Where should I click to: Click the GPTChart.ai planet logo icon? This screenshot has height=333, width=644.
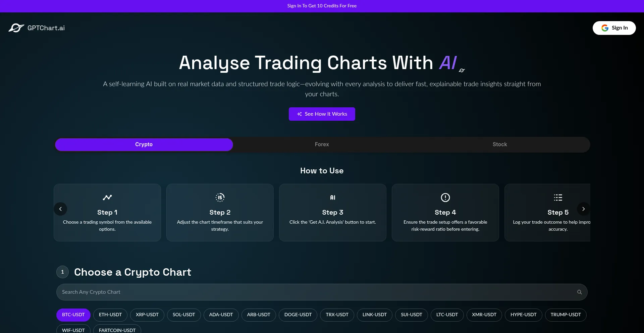16,28
